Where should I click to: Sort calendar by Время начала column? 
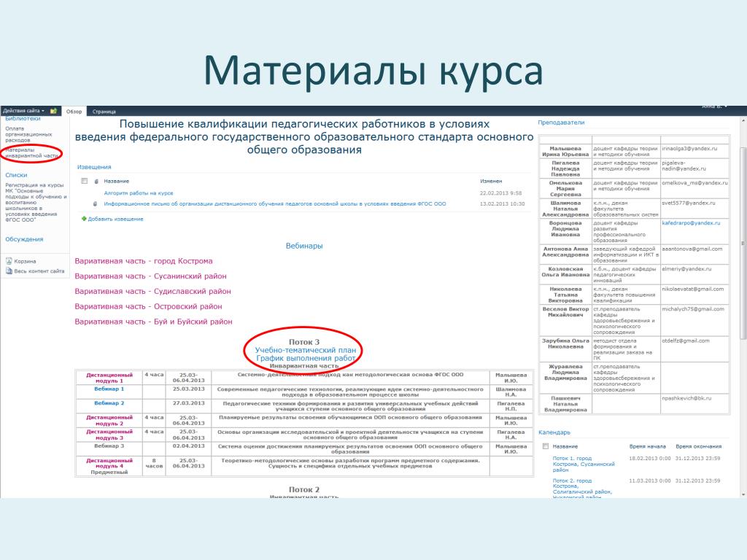(x=648, y=447)
